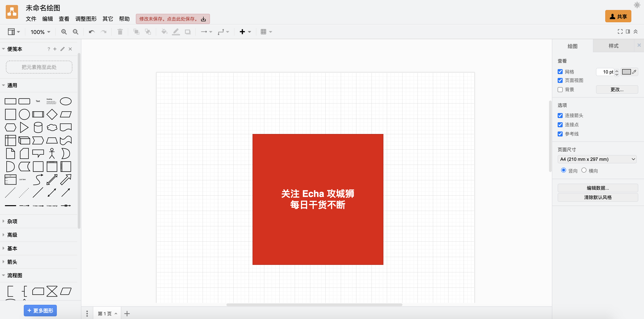644x319 pixels.
Task: Click the send to back icon
Action: (148, 32)
